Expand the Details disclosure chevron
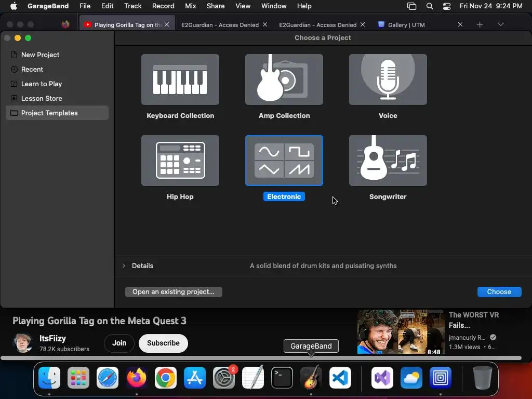 coord(124,265)
